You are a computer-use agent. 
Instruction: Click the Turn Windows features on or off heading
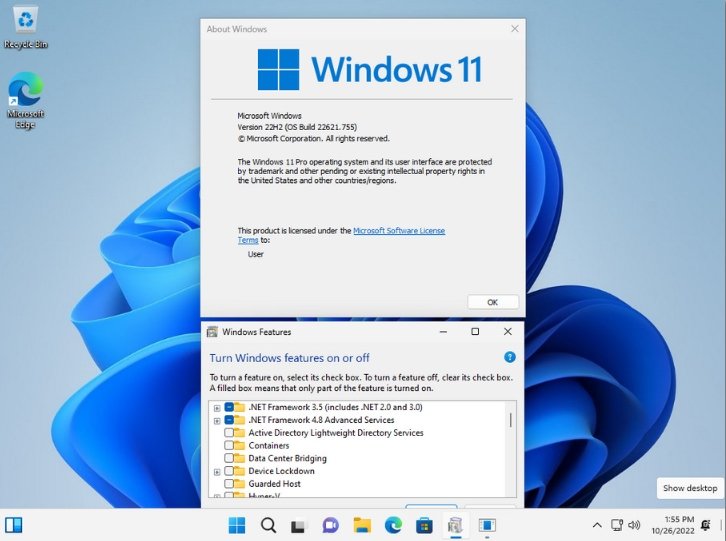[x=289, y=358]
